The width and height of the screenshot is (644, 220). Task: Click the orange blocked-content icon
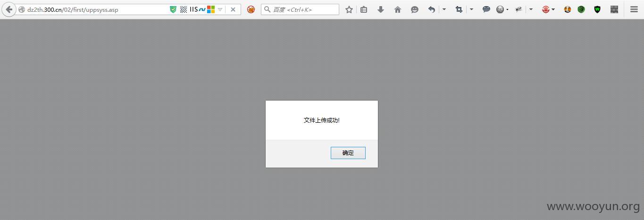pos(251,9)
